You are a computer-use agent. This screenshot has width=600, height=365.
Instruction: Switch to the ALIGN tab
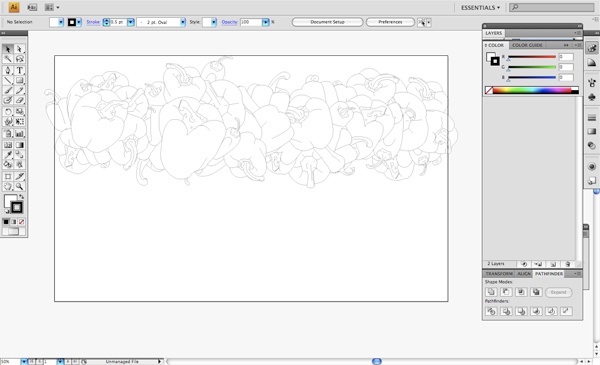524,274
